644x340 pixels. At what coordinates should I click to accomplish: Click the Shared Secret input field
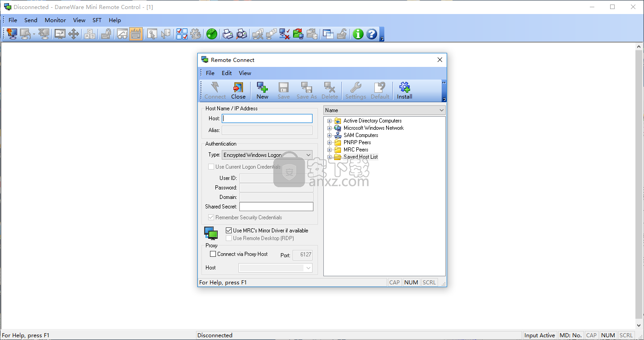coord(276,207)
